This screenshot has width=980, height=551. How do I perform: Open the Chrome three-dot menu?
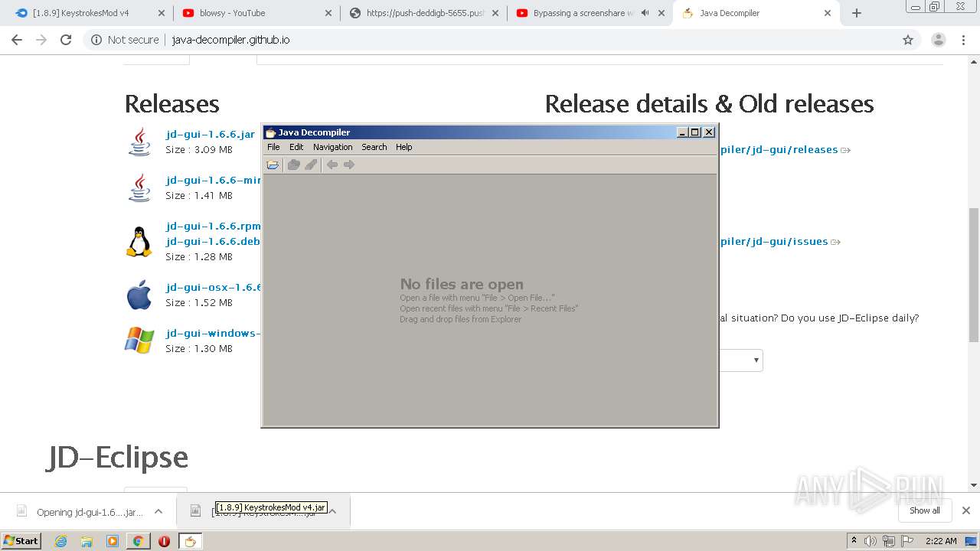tap(965, 40)
